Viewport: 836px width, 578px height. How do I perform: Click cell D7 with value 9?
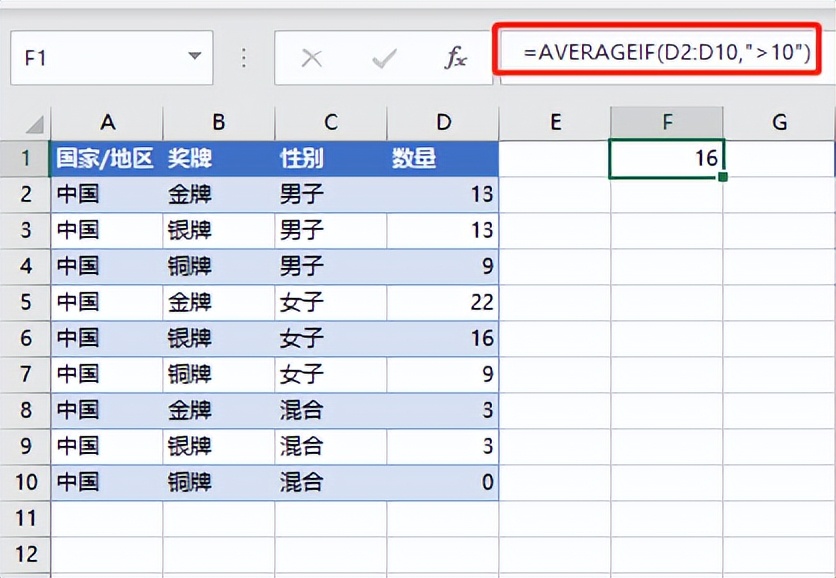pos(443,374)
